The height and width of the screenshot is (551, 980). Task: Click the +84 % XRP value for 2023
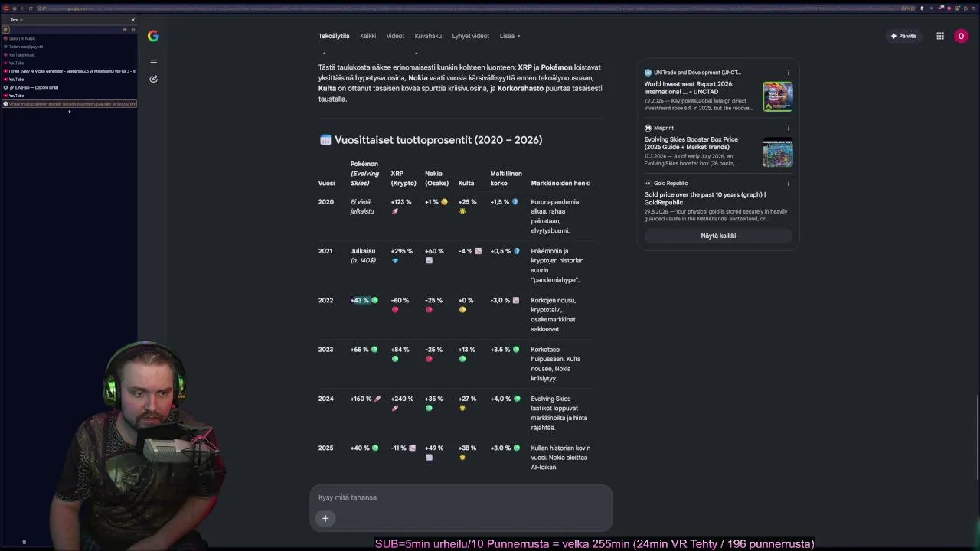point(400,350)
